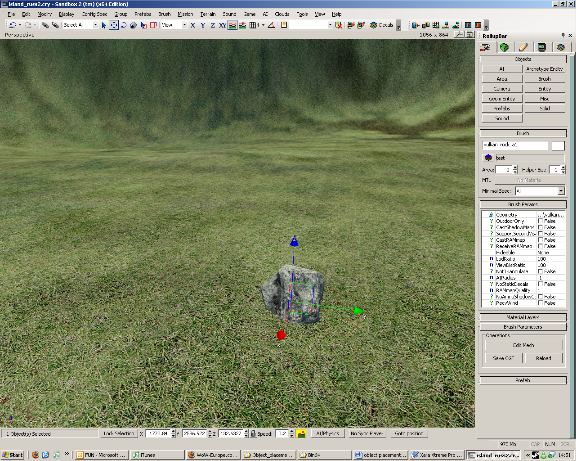Toggle the Angle Snap triangle icon
Image resolution: width=576 pixels, height=461 pixels.
pyautogui.click(x=271, y=25)
